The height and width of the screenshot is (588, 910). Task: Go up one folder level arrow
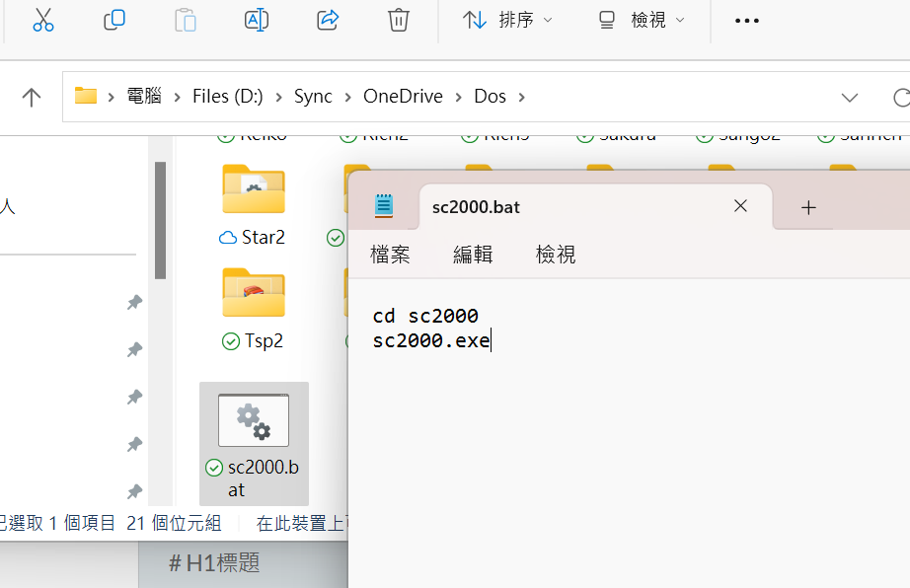coord(32,97)
